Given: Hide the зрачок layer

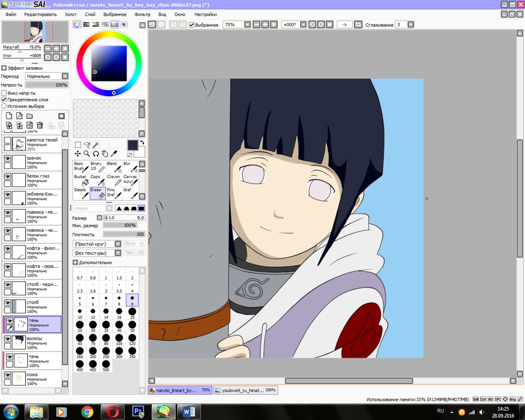Looking at the screenshot, I should tap(7, 158).
